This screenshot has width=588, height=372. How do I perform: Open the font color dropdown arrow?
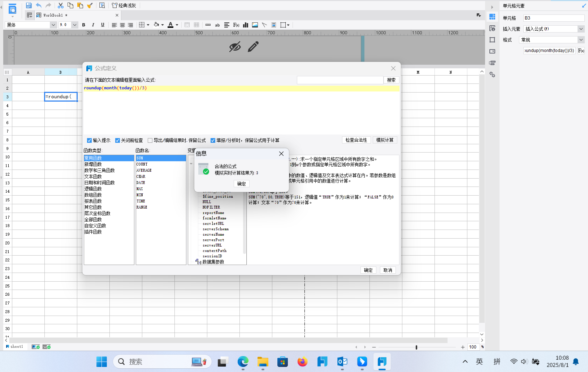(x=177, y=25)
